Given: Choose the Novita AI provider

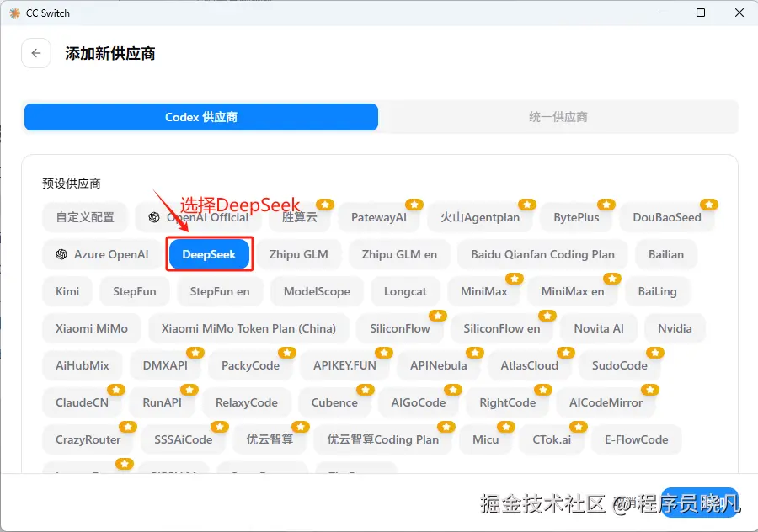Looking at the screenshot, I should (x=599, y=328).
